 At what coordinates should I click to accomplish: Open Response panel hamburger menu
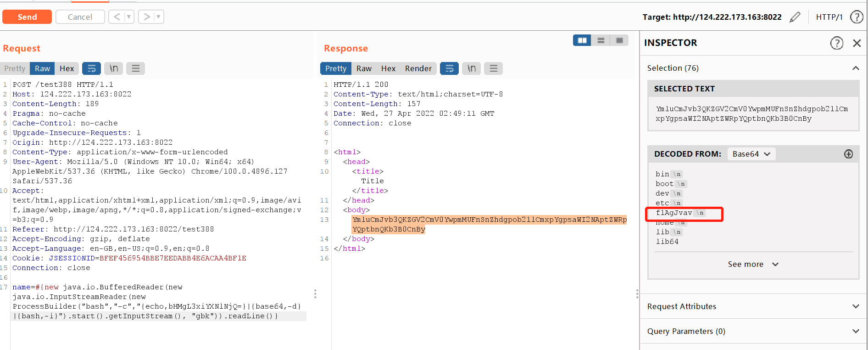pyautogui.click(x=494, y=68)
